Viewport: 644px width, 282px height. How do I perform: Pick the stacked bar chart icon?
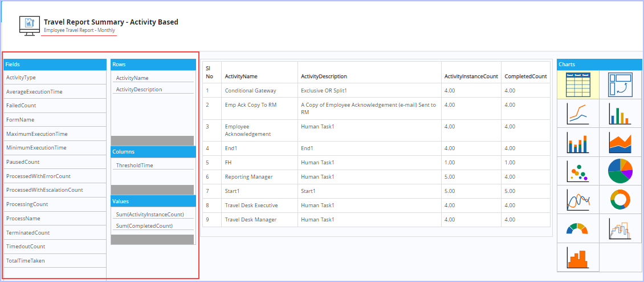[x=578, y=142]
